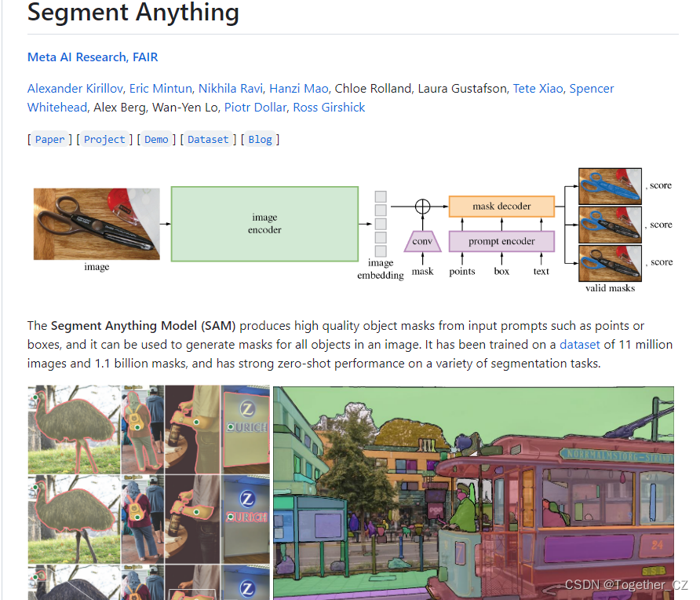Click the orange mask decoder block

[x=501, y=207]
